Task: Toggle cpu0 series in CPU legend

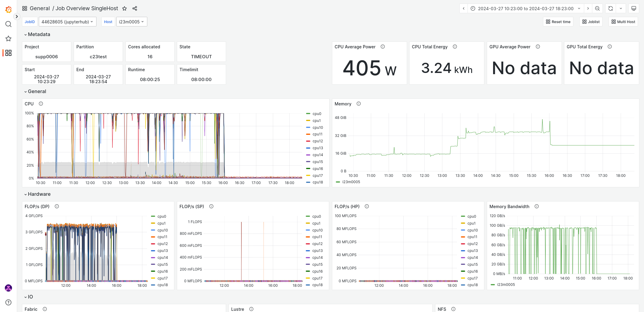Action: 317,114
